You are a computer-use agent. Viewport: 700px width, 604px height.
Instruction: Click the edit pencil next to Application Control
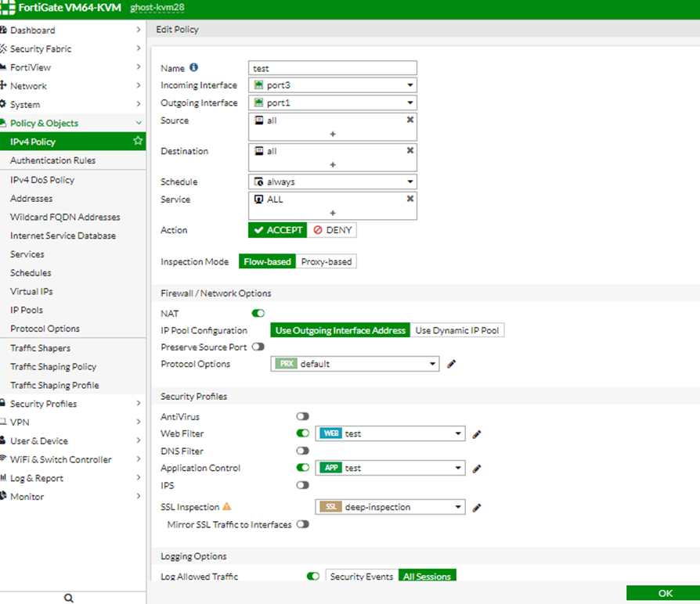tap(477, 469)
